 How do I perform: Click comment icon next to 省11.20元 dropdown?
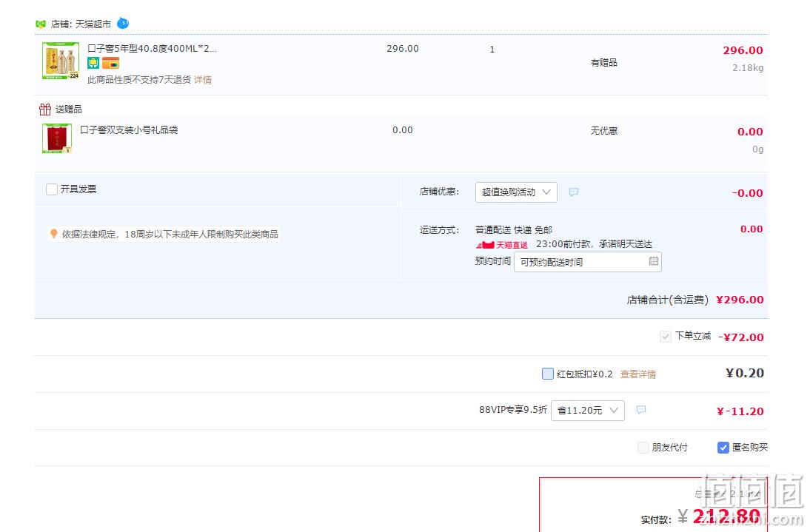coord(641,410)
